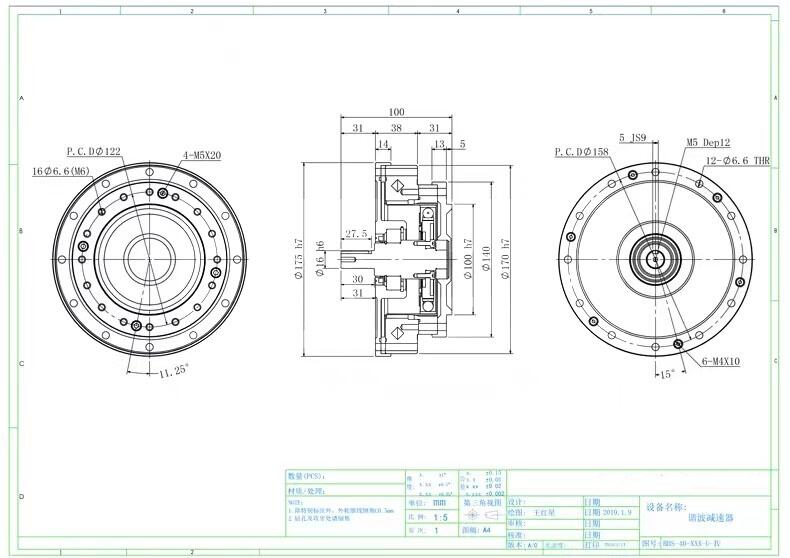Click the 12-Φ6.6 THR hole callout

point(740,160)
